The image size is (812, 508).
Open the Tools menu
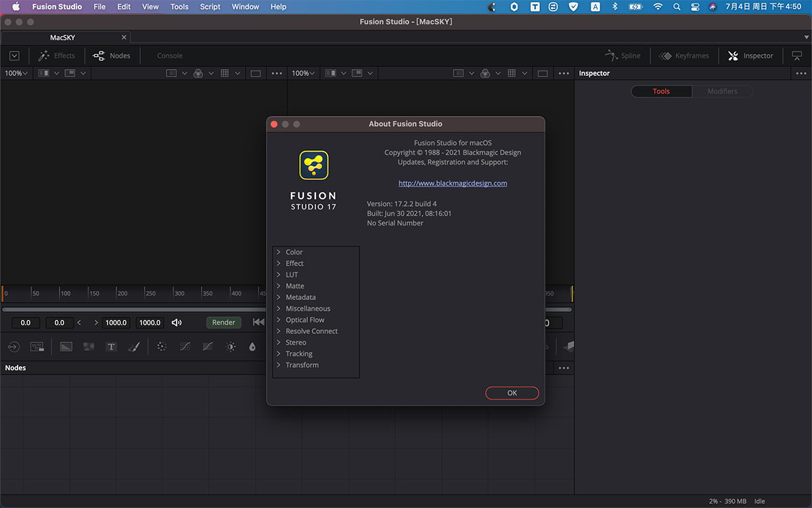pyautogui.click(x=179, y=7)
